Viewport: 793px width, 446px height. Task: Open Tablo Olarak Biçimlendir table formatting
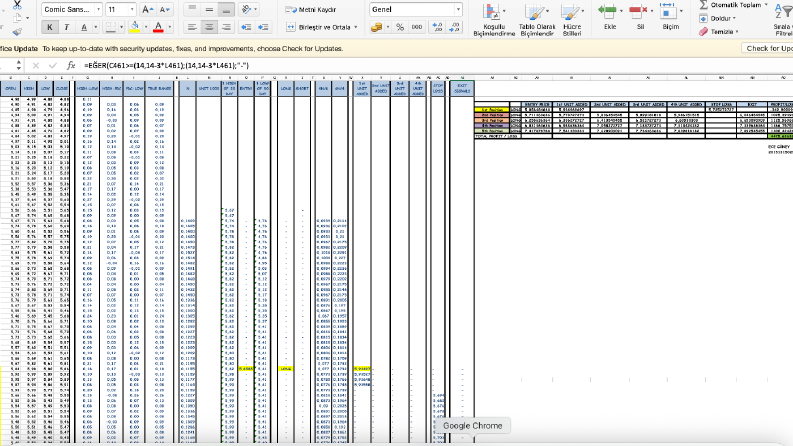(537, 19)
